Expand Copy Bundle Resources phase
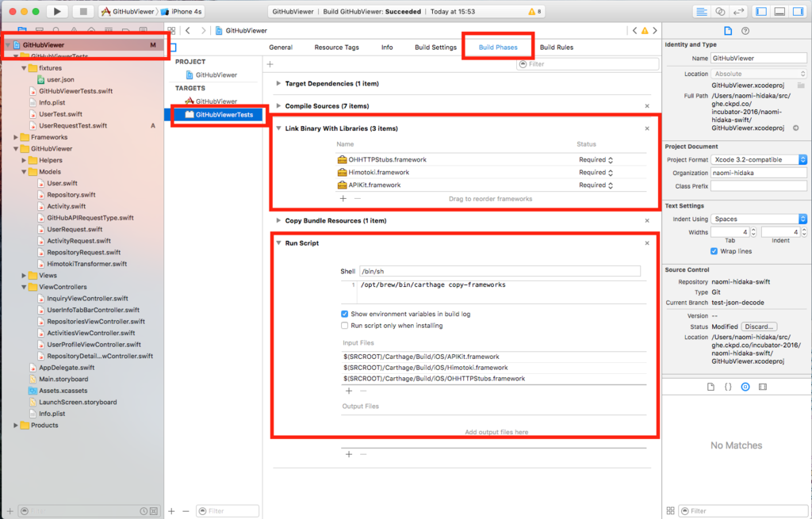Screen dimensions: 812x519 click(278, 220)
